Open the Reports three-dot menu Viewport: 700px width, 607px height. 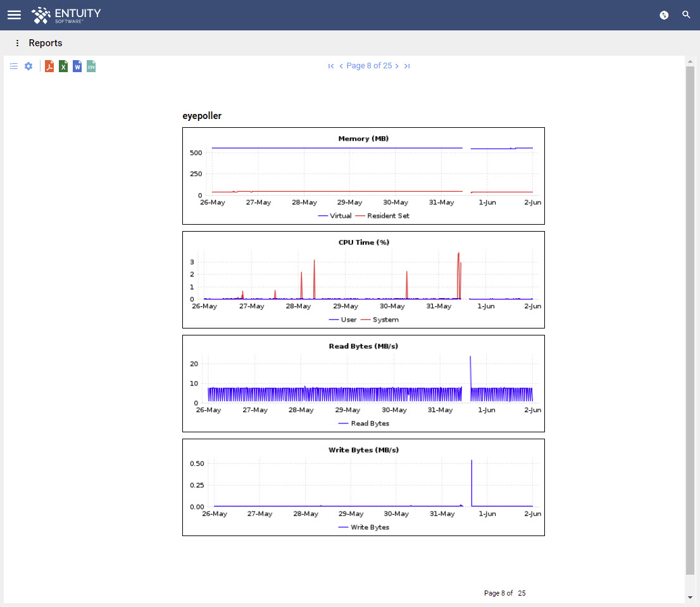pyautogui.click(x=16, y=43)
